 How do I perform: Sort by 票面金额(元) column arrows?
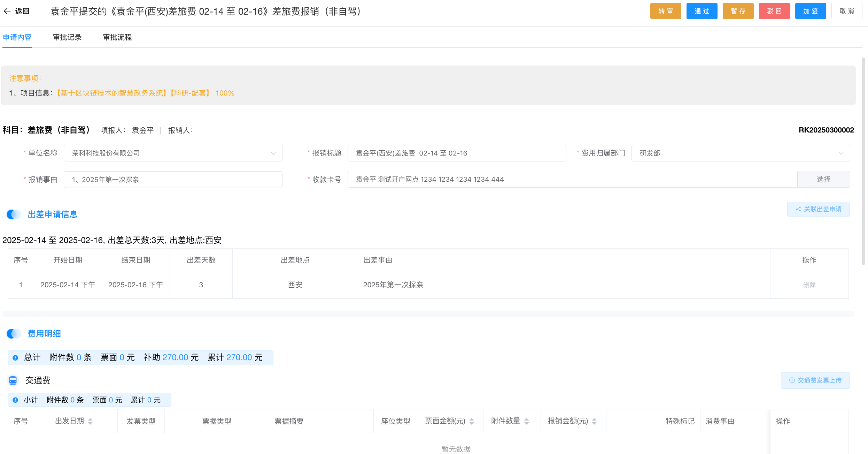click(x=472, y=421)
